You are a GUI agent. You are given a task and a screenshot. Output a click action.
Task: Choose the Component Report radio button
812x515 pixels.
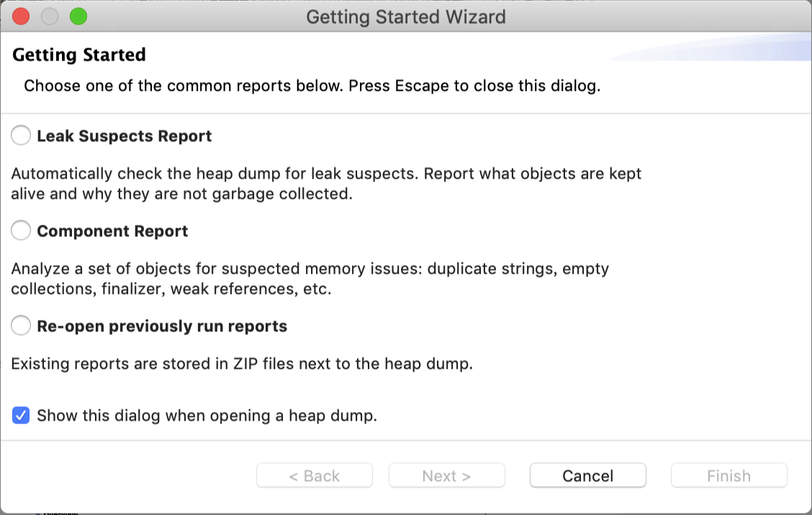pos(22,230)
